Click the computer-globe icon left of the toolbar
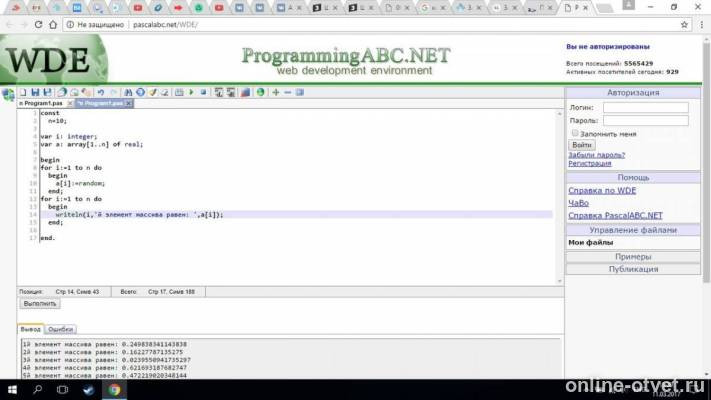The image size is (711, 400). 8,95
